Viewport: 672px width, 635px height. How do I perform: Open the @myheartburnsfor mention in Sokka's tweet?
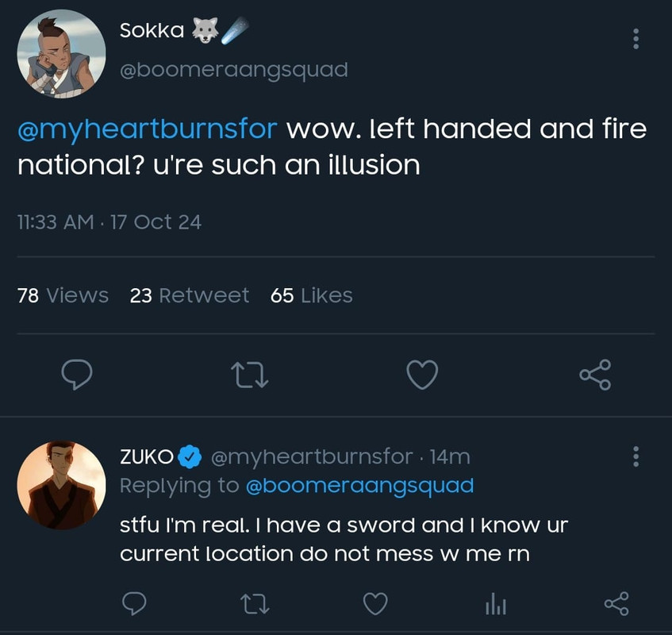click(x=147, y=129)
